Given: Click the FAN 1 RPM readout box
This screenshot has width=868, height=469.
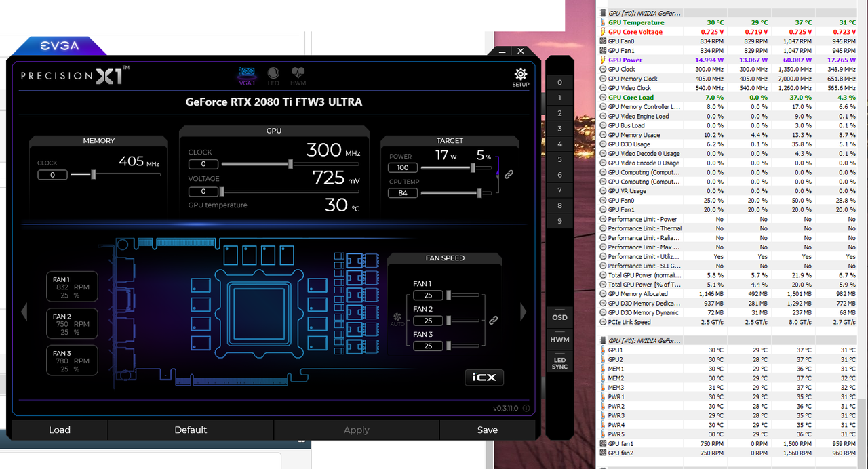Looking at the screenshot, I should (73, 287).
